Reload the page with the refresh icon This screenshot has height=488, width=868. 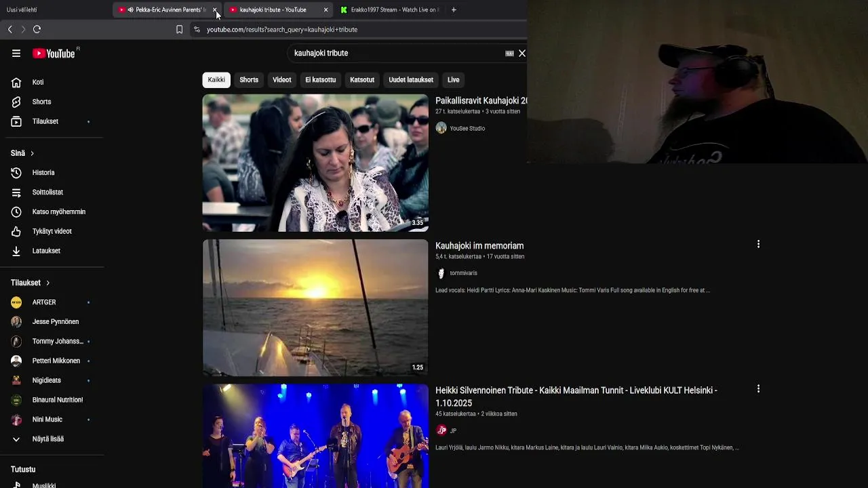click(37, 29)
